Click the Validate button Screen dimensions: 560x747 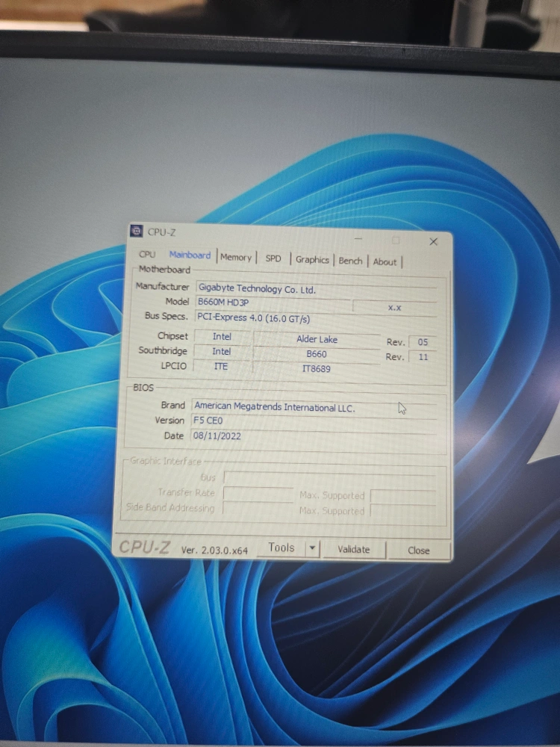click(353, 549)
